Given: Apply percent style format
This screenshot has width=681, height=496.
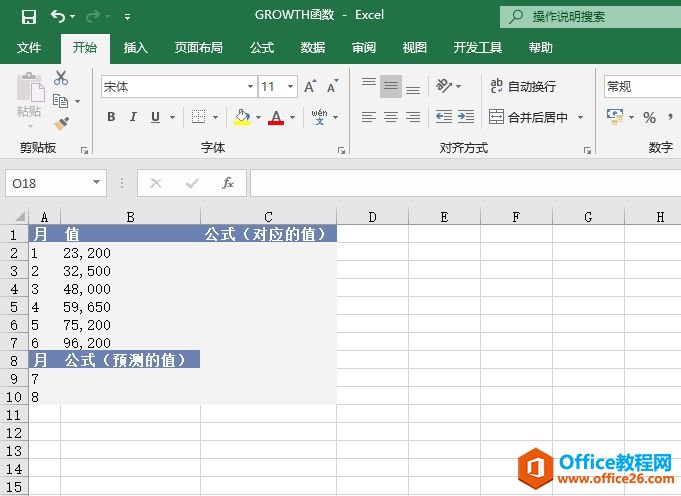Looking at the screenshot, I should [649, 118].
